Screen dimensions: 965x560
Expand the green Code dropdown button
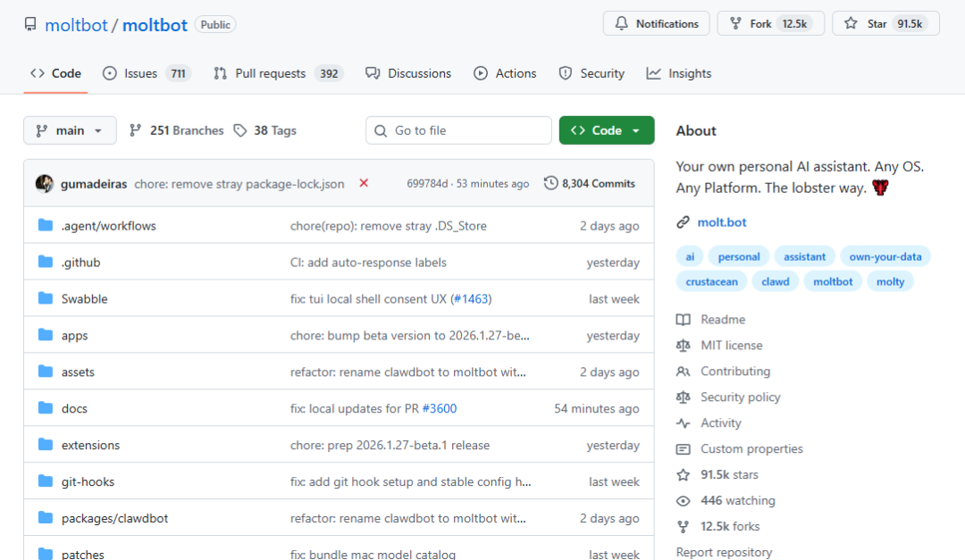pos(606,130)
